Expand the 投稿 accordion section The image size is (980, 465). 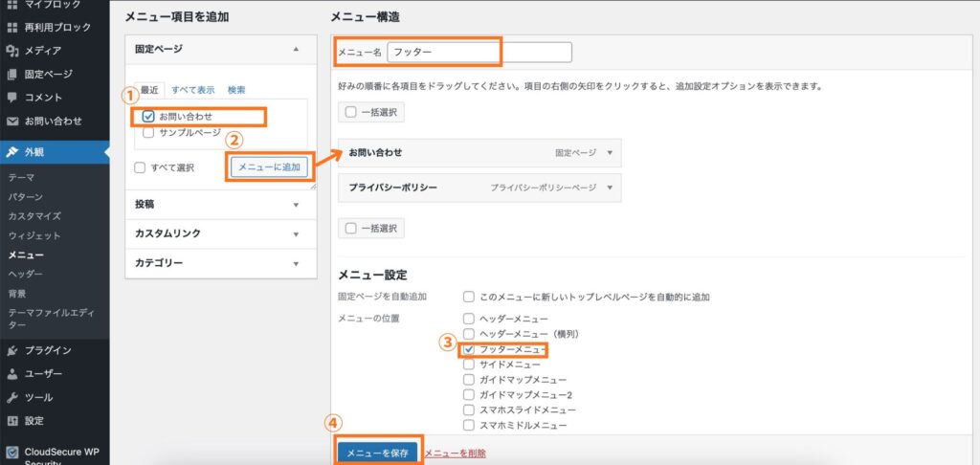(x=296, y=204)
